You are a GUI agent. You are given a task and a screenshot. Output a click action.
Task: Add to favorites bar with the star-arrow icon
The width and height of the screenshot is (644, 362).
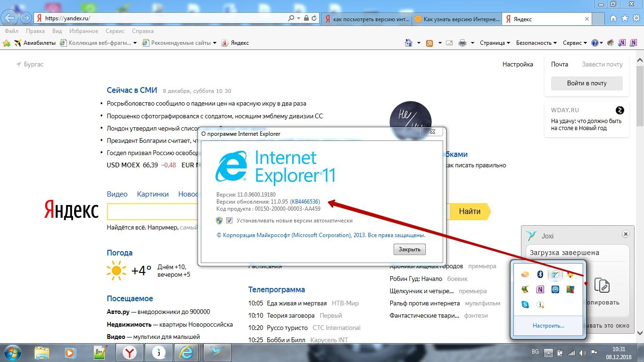7,43
